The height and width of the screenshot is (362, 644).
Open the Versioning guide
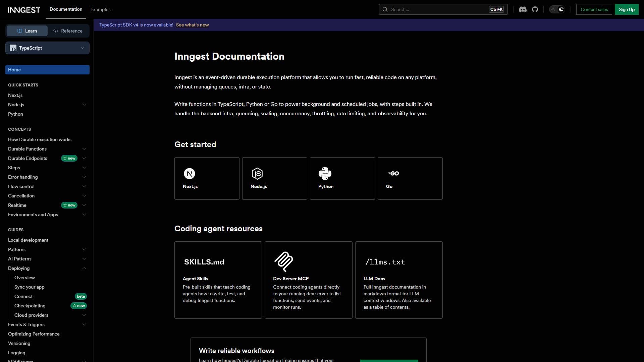coord(19,343)
